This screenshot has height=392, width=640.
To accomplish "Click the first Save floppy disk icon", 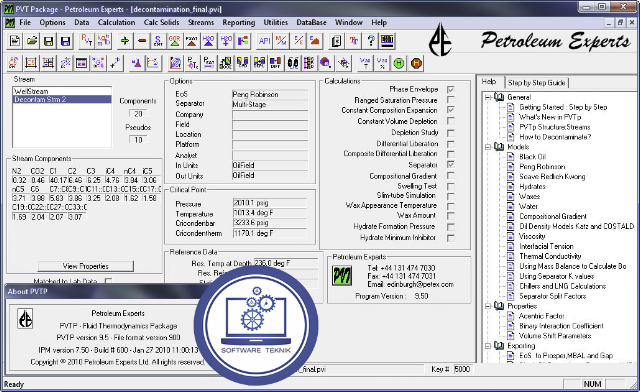I will click(49, 41).
